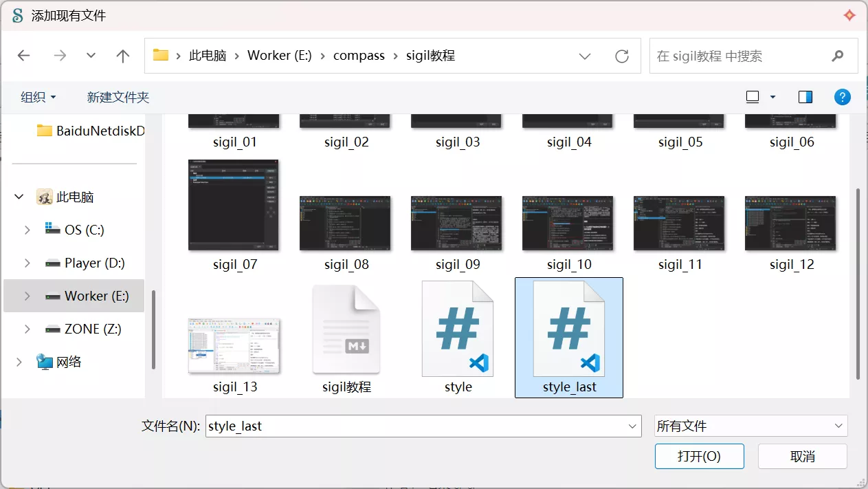868x489 pixels.
Task: Open the 所有文件 file type dropdown
Action: click(x=750, y=426)
